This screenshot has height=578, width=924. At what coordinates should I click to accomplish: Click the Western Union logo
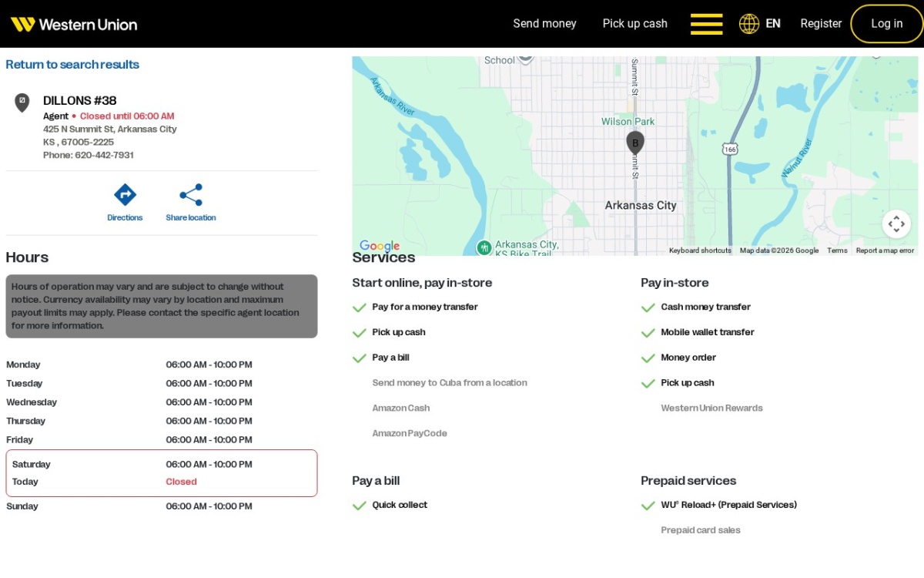pyautogui.click(x=74, y=24)
